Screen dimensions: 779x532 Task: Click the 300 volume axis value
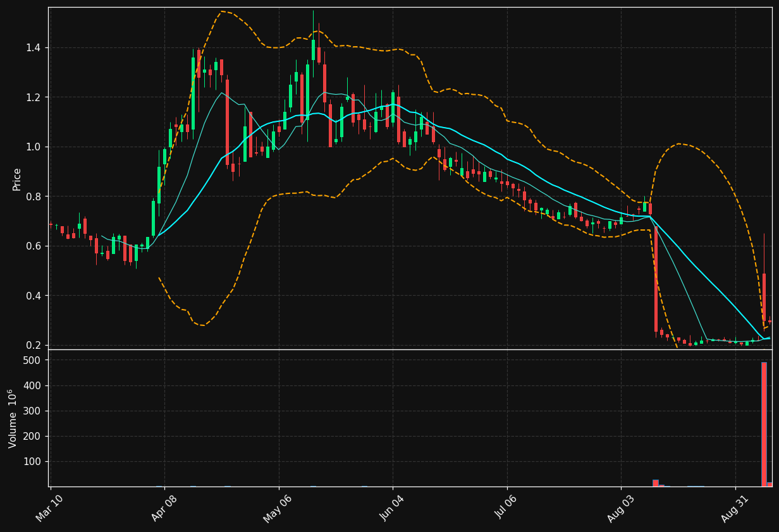tap(32, 411)
